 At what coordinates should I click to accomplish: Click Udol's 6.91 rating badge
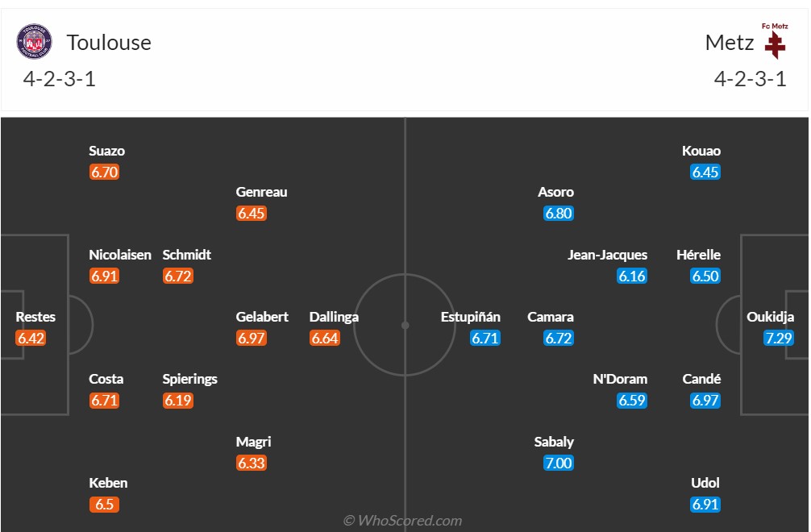(705, 505)
